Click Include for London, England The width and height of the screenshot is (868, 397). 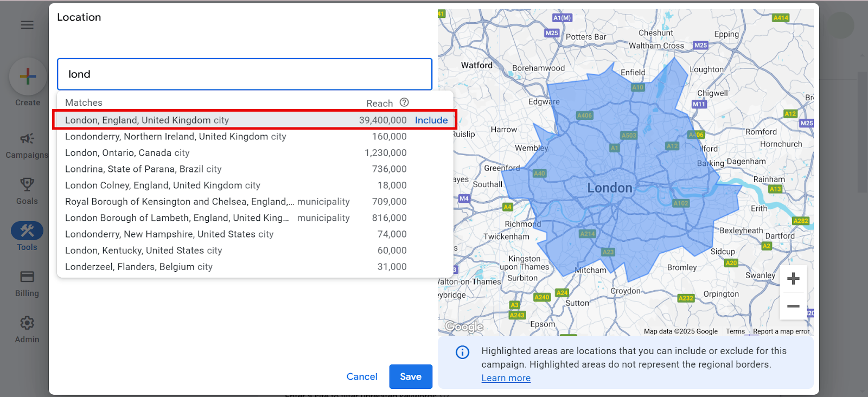[x=431, y=120]
